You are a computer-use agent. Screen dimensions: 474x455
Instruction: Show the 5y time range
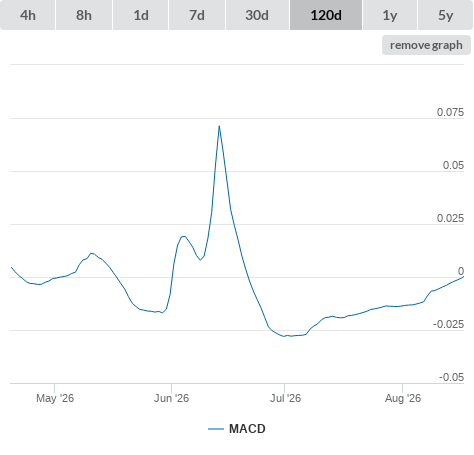pyautogui.click(x=445, y=15)
